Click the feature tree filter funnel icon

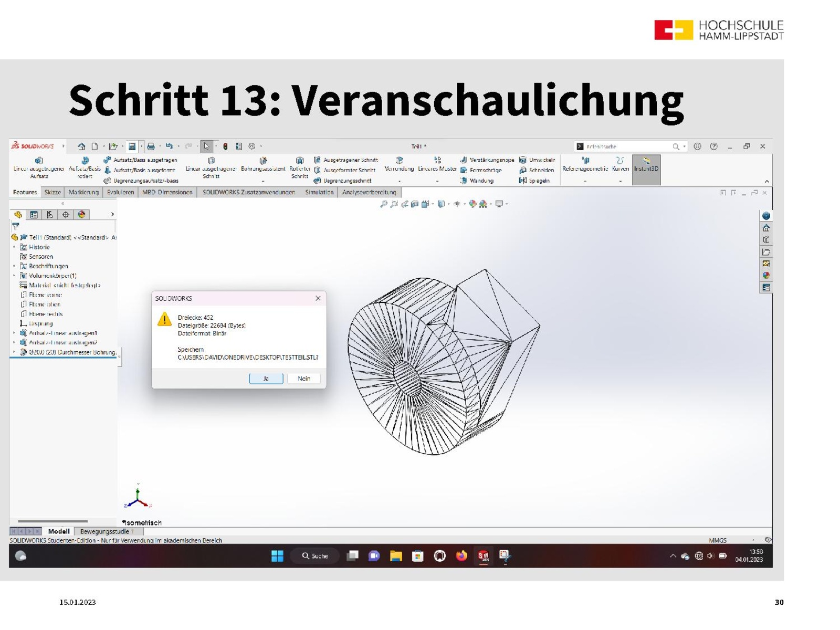click(16, 226)
